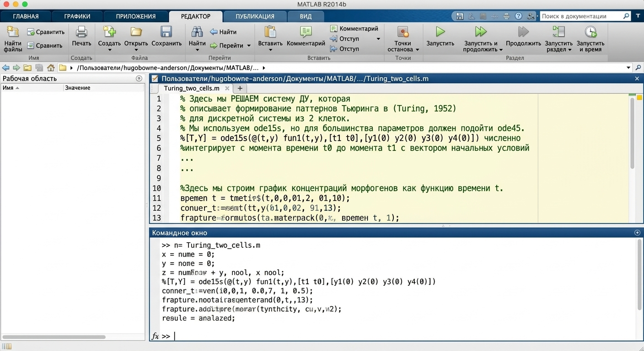Click the Печать printer icon in ribbon
The width and height of the screenshot is (644, 351).
81,32
